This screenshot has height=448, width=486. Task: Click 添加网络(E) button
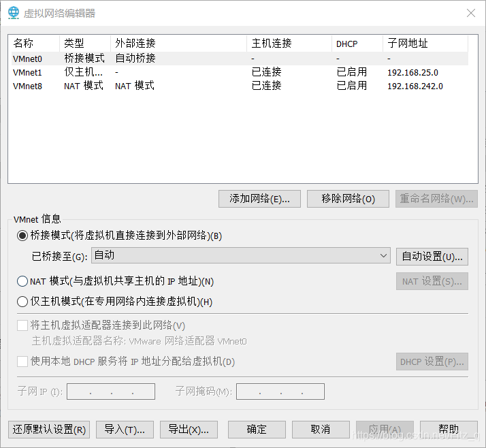(x=259, y=199)
